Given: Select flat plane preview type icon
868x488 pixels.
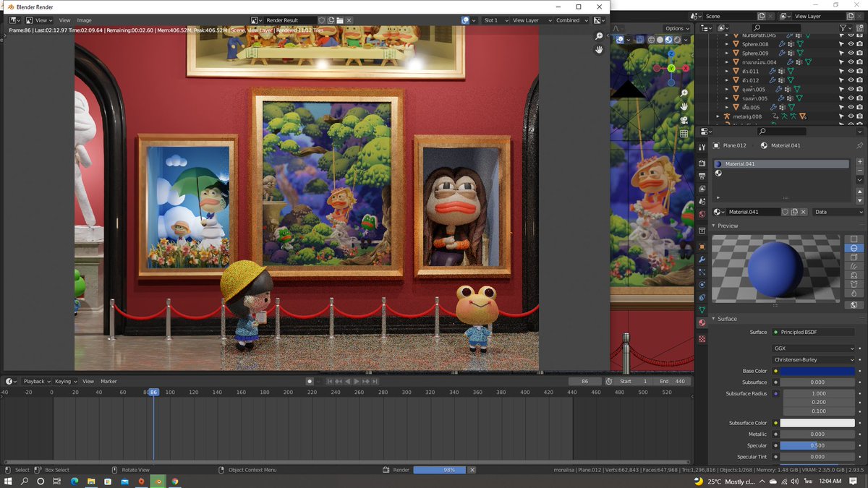Looking at the screenshot, I should coord(854,239).
